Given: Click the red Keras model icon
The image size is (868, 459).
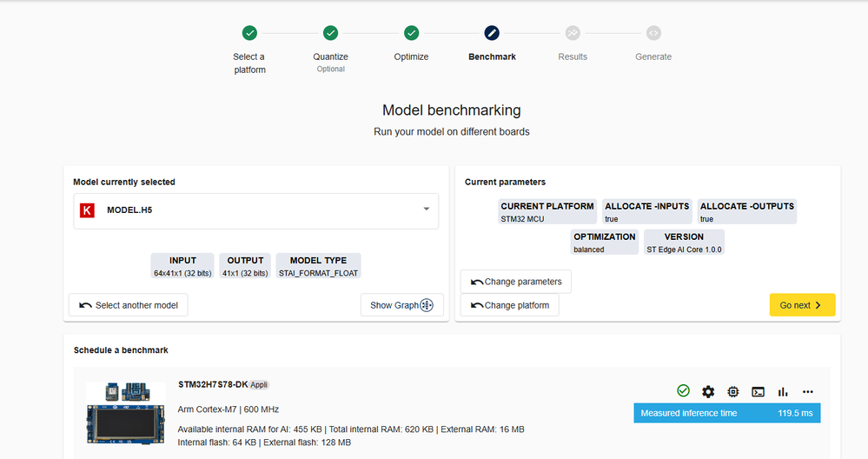Looking at the screenshot, I should pyautogui.click(x=87, y=210).
